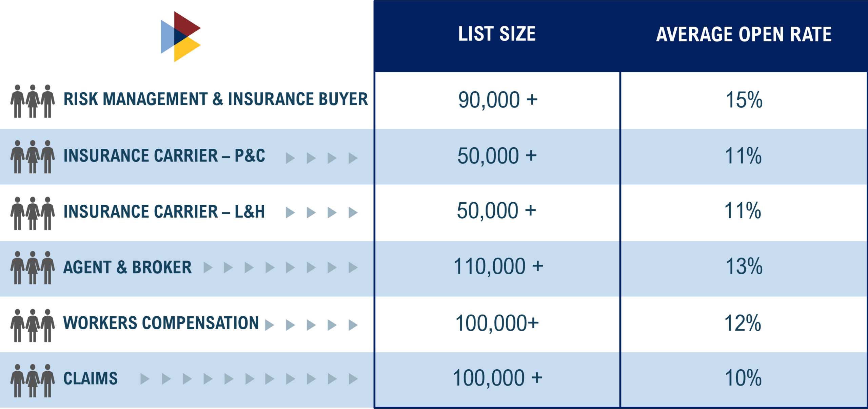The image size is (868, 409).
Task: Click the 13% open rate value
Action: 744,266
